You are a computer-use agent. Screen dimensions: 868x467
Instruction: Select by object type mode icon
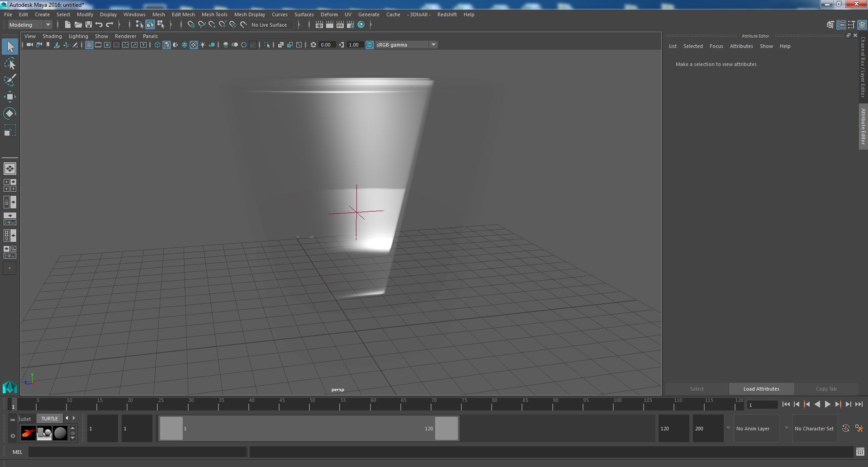click(x=150, y=25)
